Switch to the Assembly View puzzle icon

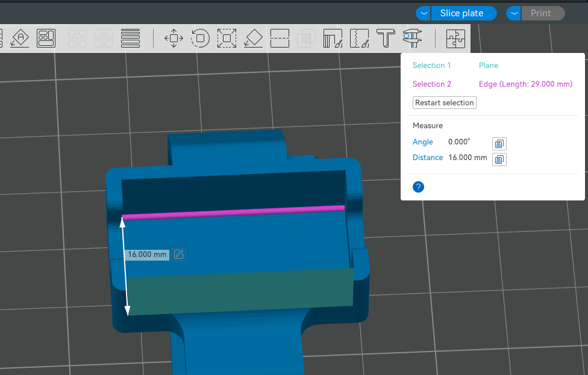tap(455, 39)
